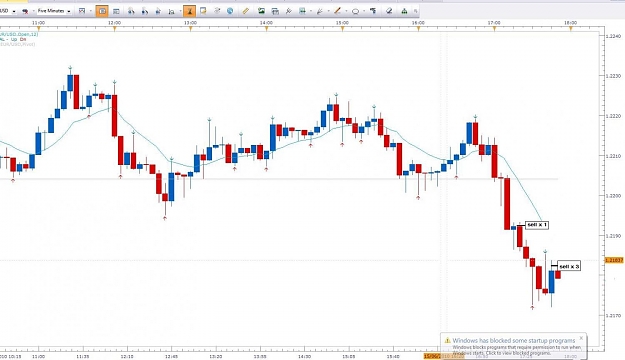Viewport: 625px width, 360px height.
Task: Click the eraser icon in the toolbar
Action: click(x=389, y=11)
